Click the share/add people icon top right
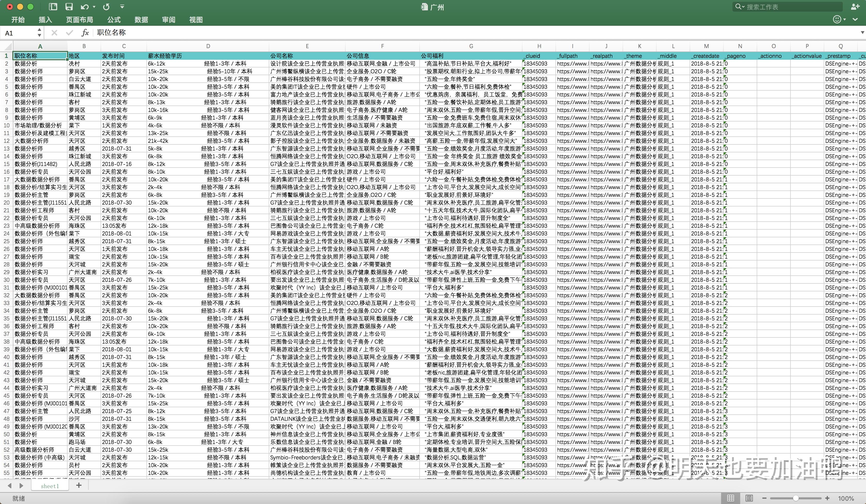The width and height of the screenshot is (866, 504). tap(855, 6)
